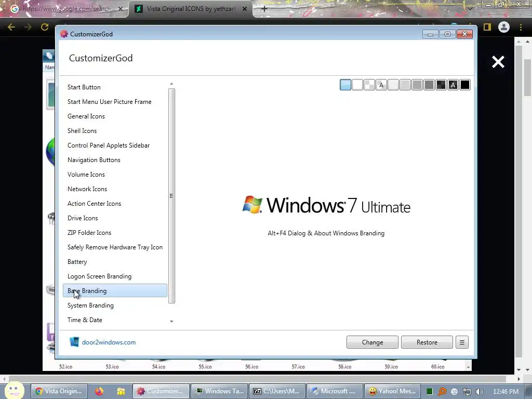Reload the page in Chrome
532x399 pixels.
[x=45, y=27]
